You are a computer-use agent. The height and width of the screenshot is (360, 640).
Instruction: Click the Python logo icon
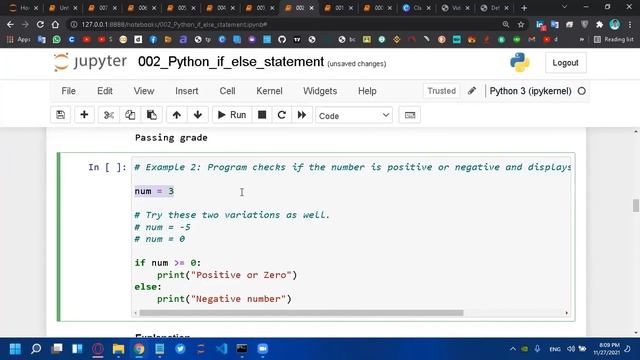[520, 62]
